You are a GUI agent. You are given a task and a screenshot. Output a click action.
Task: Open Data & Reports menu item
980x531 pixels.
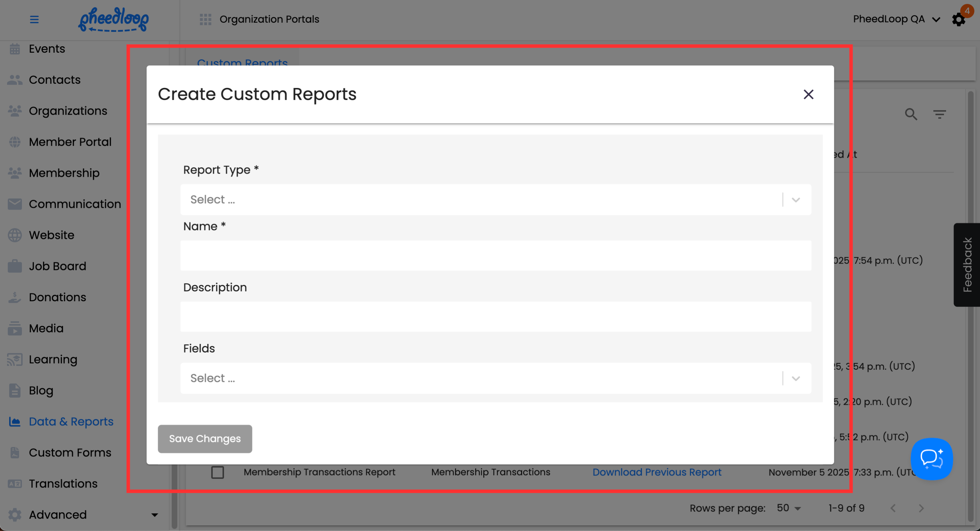click(x=71, y=421)
